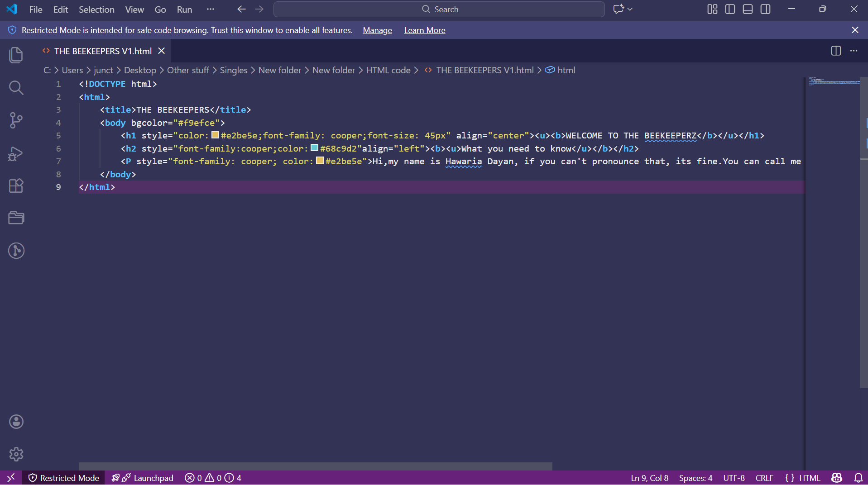Click the Accounts icon
The image size is (868, 485).
tap(16, 422)
